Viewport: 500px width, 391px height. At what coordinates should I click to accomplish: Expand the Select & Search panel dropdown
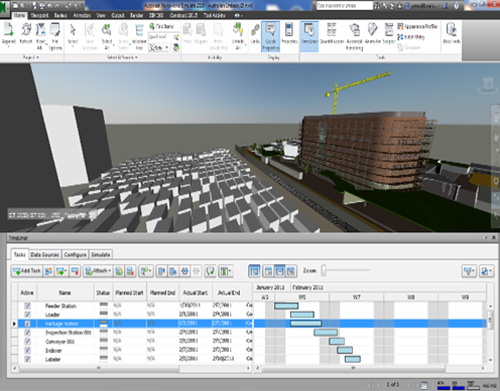click(x=122, y=57)
